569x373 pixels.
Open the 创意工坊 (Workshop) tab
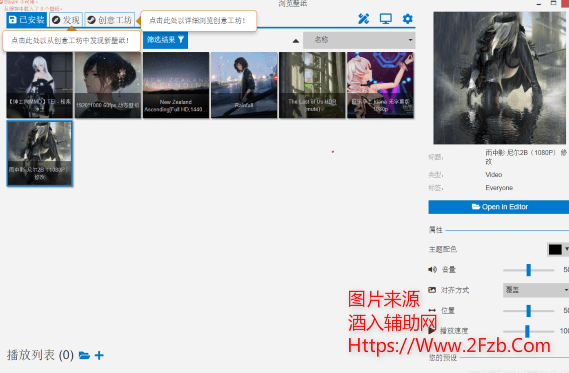110,20
